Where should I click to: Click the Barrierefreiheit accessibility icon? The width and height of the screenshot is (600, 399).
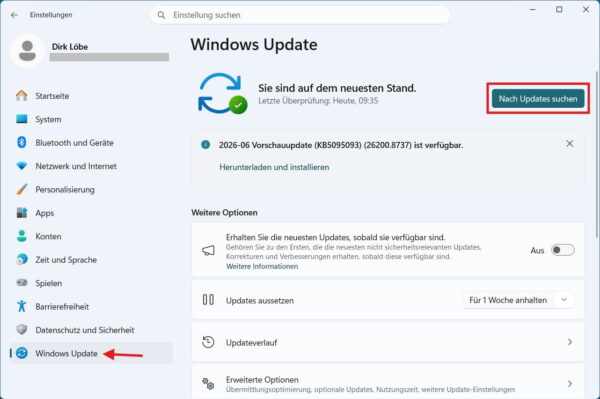(22, 306)
